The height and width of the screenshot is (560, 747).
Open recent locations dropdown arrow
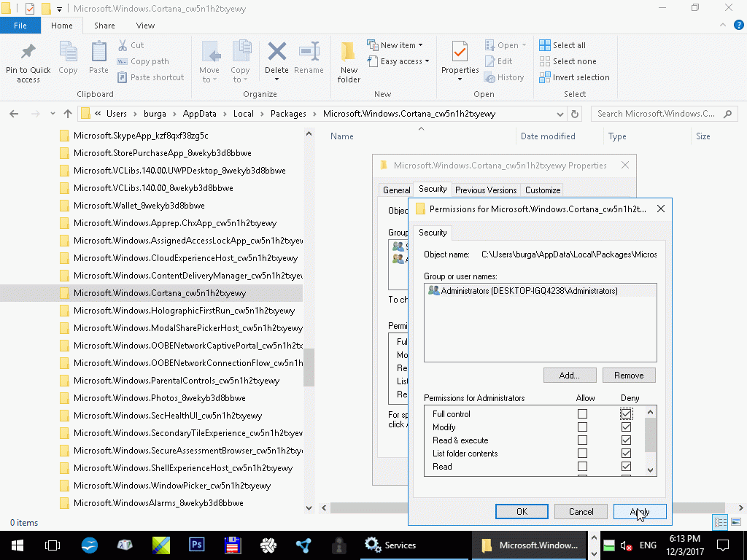(x=53, y=114)
